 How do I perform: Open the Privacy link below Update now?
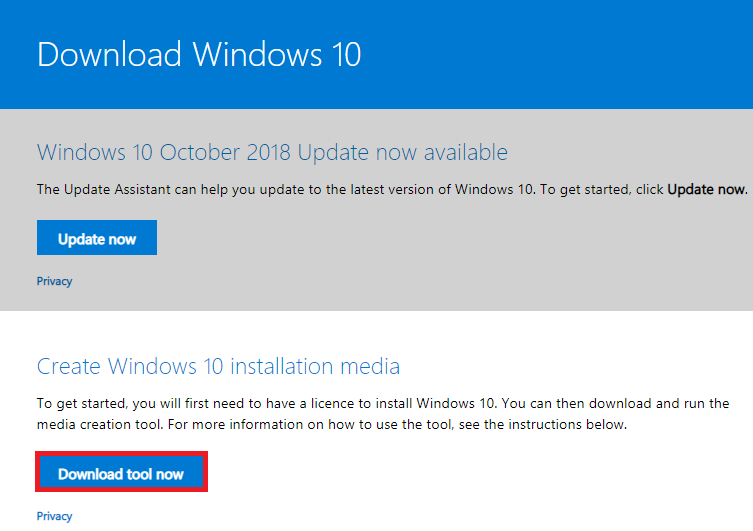coord(54,281)
